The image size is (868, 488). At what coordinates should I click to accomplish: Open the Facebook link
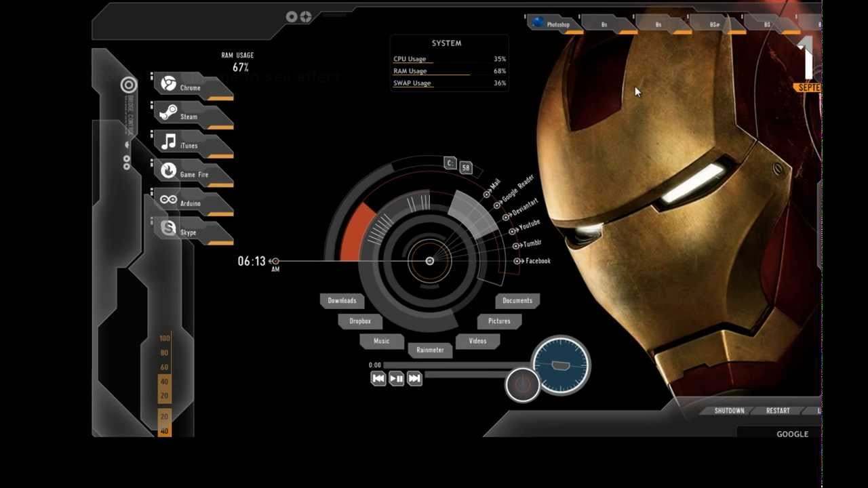click(532, 261)
